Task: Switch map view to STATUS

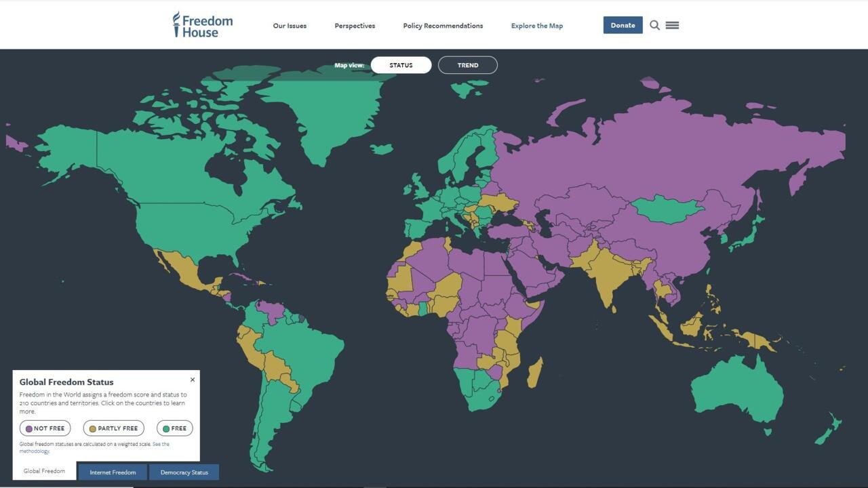Action: [401, 65]
